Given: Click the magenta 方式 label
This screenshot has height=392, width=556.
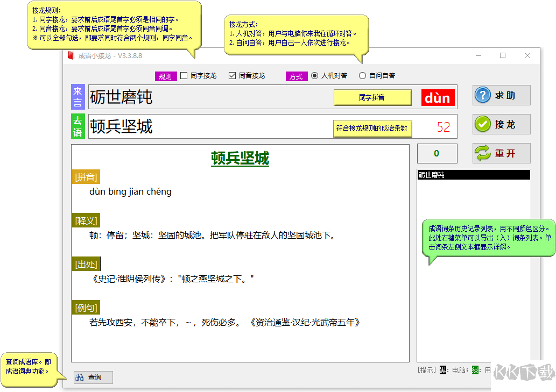Looking at the screenshot, I should [x=297, y=75].
